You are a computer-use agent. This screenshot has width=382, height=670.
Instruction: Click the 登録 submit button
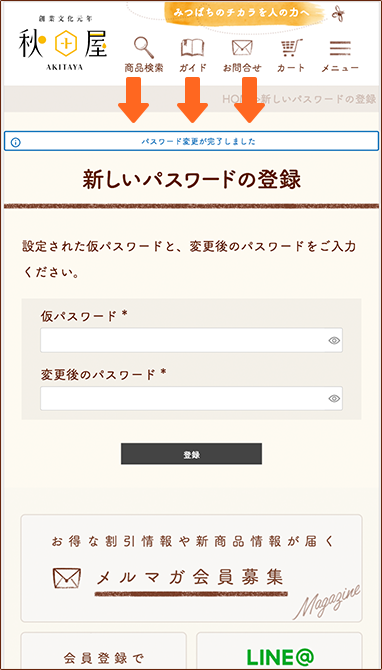(191, 454)
